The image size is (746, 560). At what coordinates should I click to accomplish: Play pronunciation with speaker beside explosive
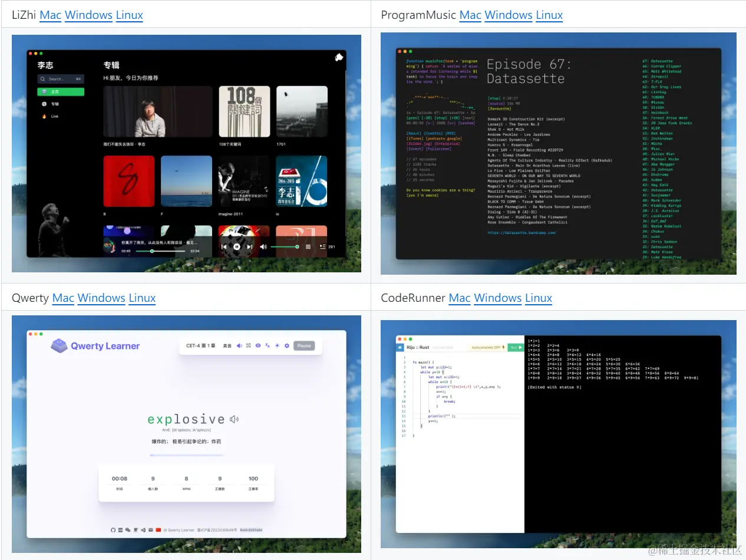(x=234, y=419)
